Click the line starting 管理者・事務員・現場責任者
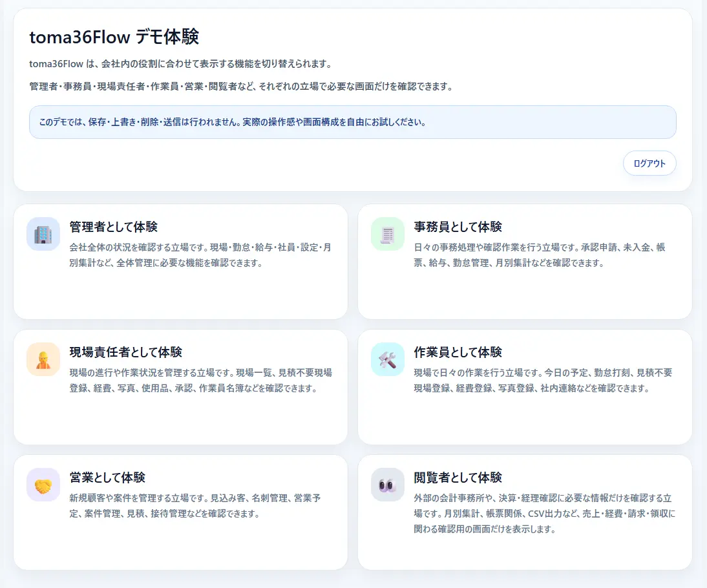The width and height of the screenshot is (707, 588). [241, 86]
